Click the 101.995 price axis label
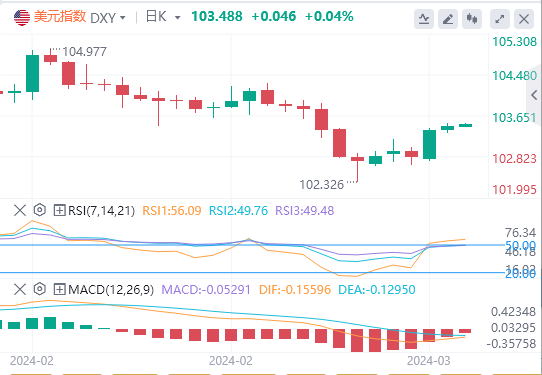The image size is (542, 375). click(515, 190)
